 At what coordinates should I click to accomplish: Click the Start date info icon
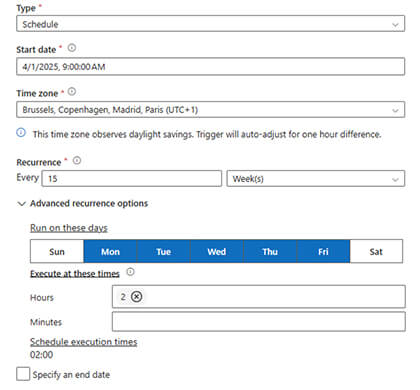coord(72,48)
